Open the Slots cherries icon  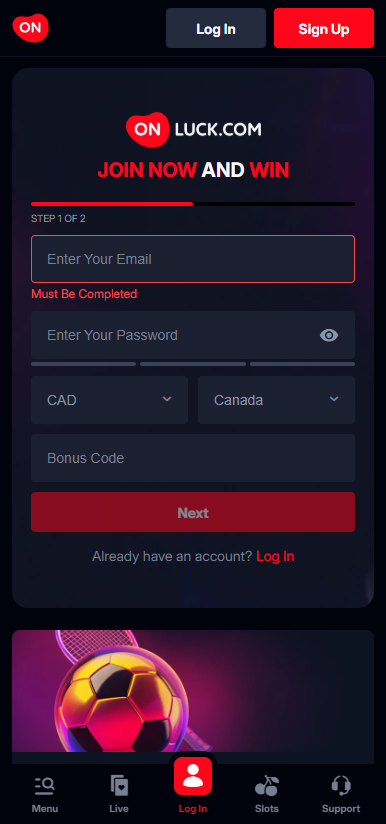tap(267, 786)
